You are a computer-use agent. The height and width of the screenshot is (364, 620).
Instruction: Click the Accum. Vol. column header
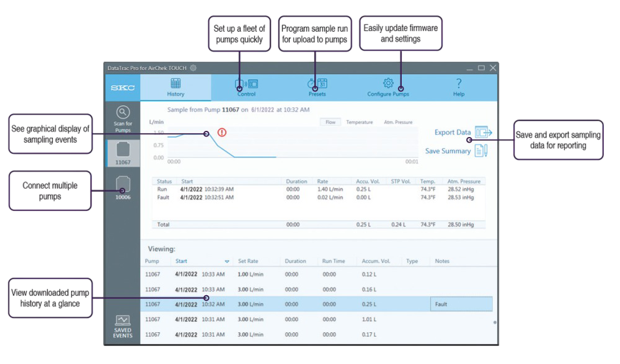(x=376, y=261)
